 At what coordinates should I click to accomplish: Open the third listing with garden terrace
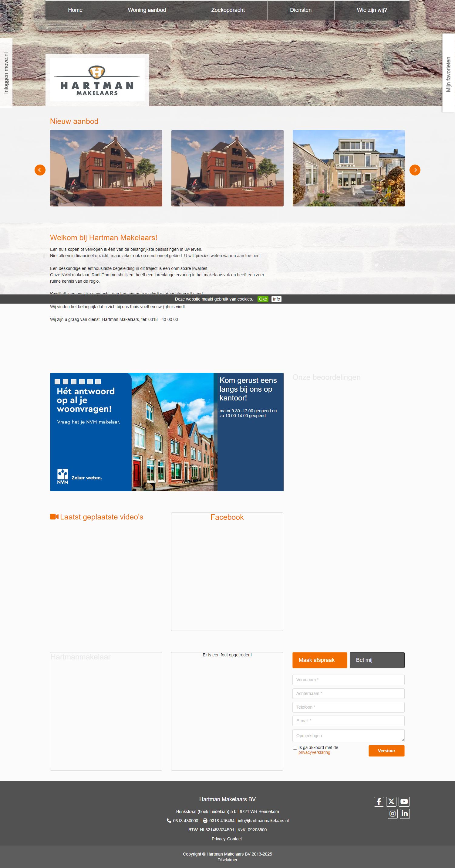click(x=349, y=168)
